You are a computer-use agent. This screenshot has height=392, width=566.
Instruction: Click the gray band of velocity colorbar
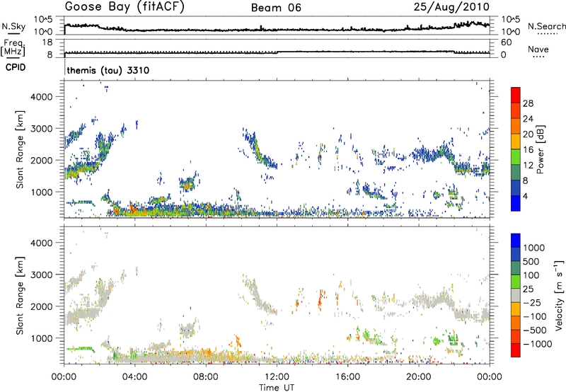tap(516, 296)
